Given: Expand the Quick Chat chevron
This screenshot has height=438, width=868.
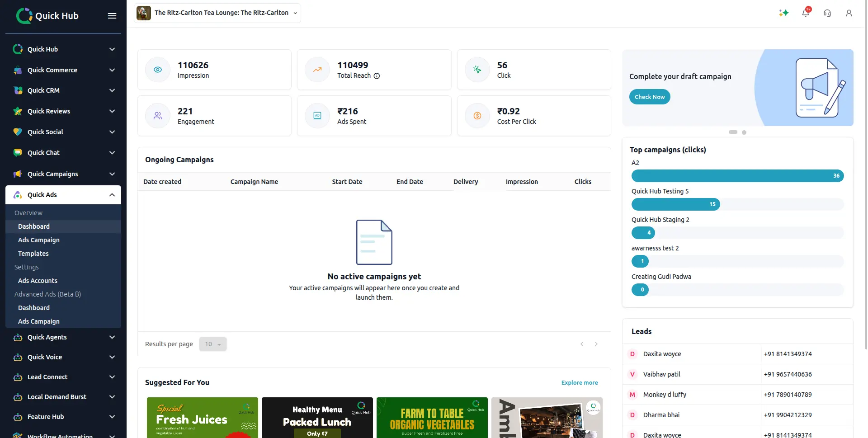Looking at the screenshot, I should (112, 153).
